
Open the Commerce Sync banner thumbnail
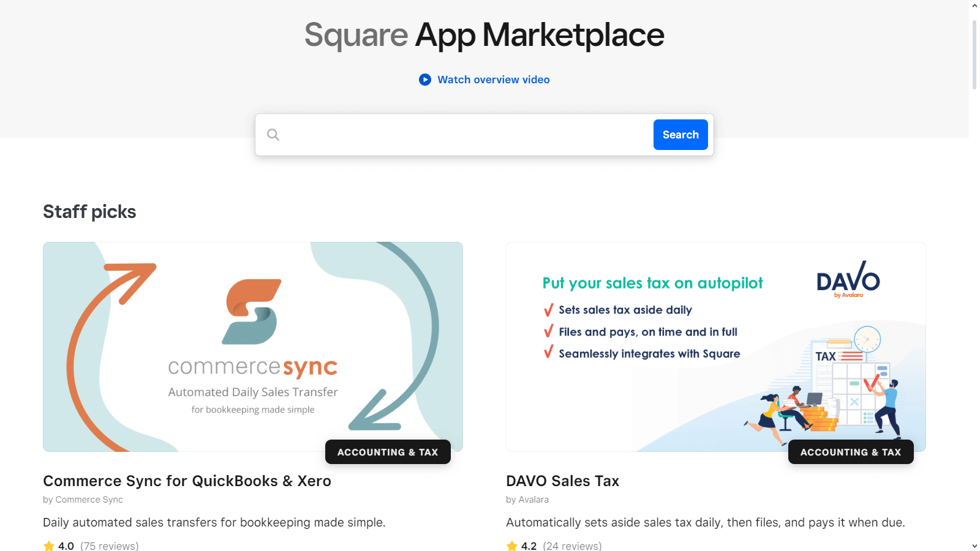tap(253, 347)
